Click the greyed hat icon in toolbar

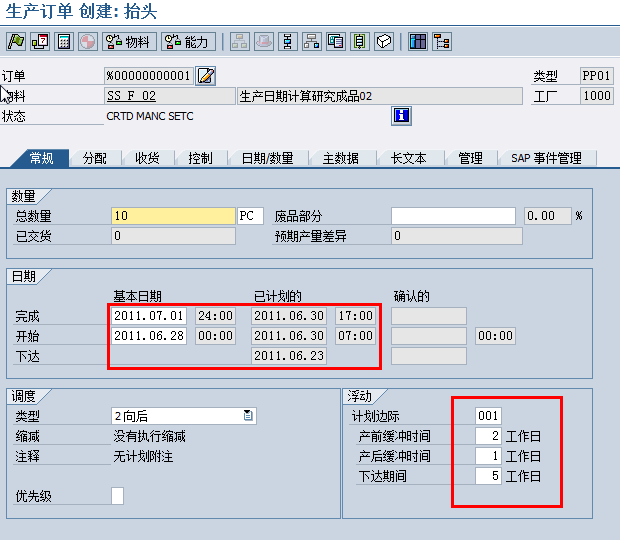pos(264,42)
